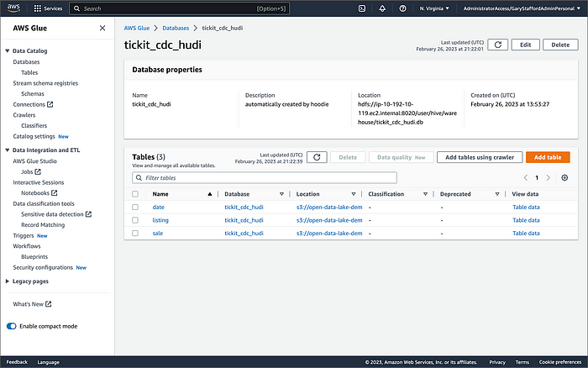The width and height of the screenshot is (588, 368).
Task: Open Crawlers in the sidebar
Action: pyautogui.click(x=24, y=115)
